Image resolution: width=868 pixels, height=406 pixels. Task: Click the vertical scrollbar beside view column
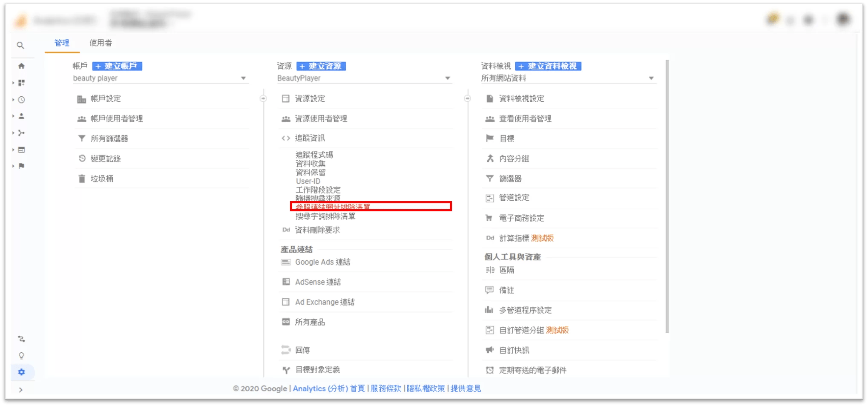click(x=667, y=196)
